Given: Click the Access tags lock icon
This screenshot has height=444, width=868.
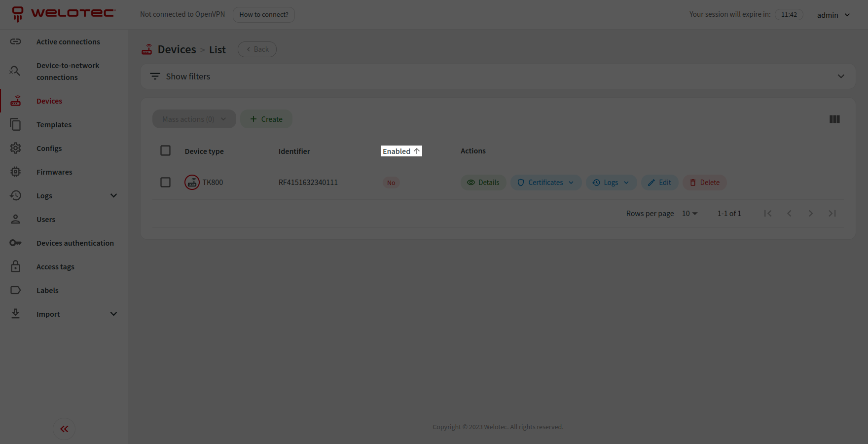Looking at the screenshot, I should coord(16,267).
